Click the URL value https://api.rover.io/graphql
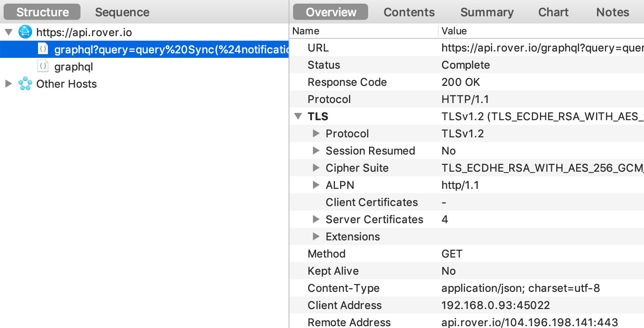This screenshot has height=328, width=644. coord(543,48)
